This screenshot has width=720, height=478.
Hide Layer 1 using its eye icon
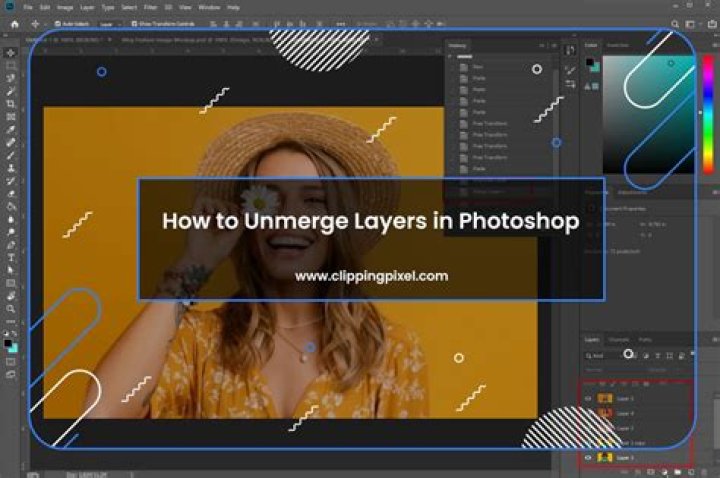pos(588,457)
